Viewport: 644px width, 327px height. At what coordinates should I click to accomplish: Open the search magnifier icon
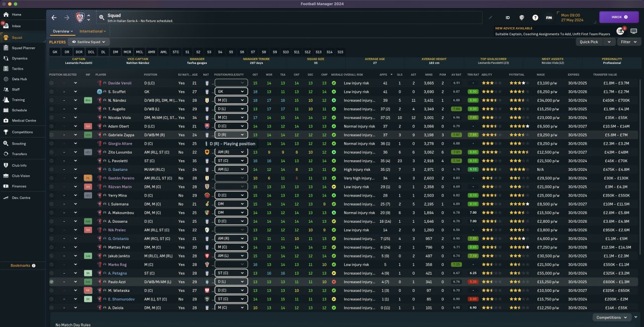coord(102,18)
